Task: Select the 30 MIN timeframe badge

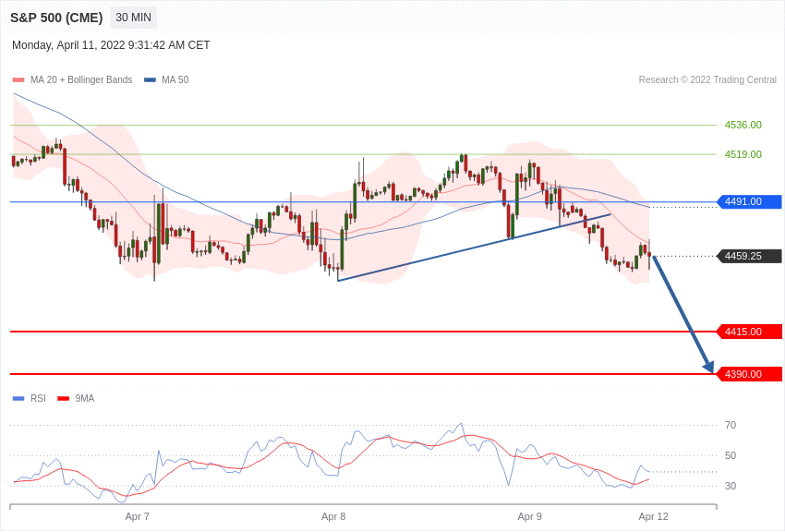Action: (133, 18)
